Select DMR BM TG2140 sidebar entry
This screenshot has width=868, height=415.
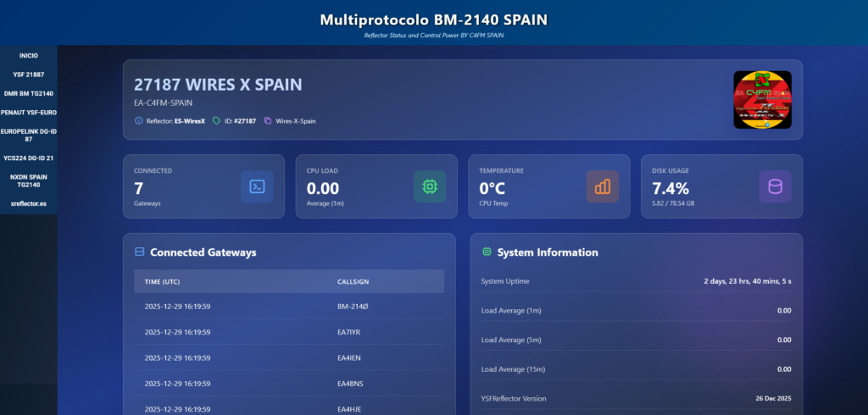[x=29, y=93]
